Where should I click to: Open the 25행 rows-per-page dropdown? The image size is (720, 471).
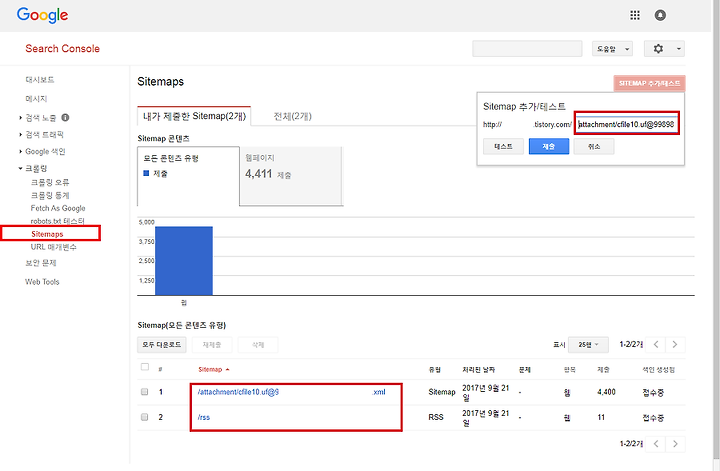(588, 344)
